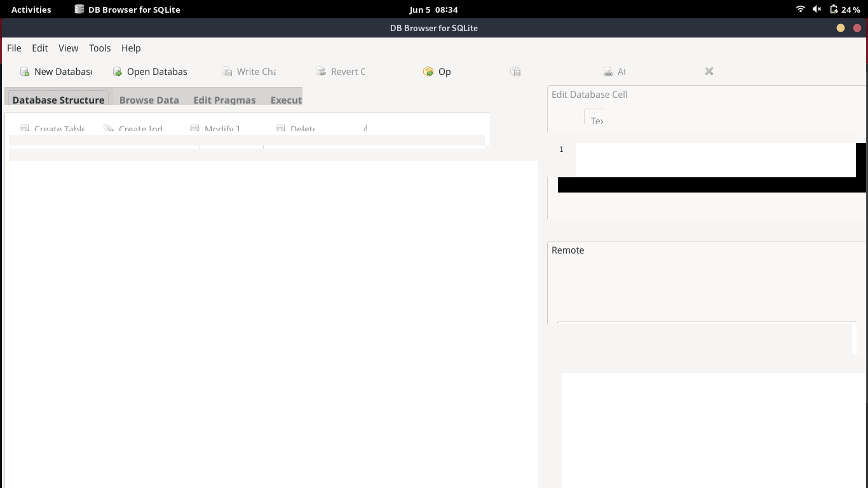Open the Help menu
Screen dimensions: 868x488
pos(131,48)
